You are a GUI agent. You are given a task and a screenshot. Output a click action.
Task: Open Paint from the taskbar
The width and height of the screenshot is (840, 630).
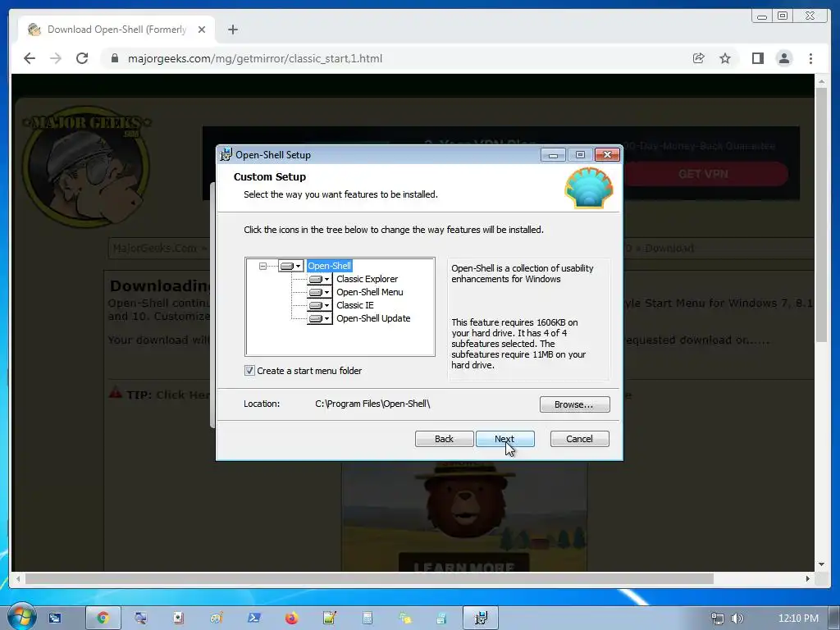point(217,619)
